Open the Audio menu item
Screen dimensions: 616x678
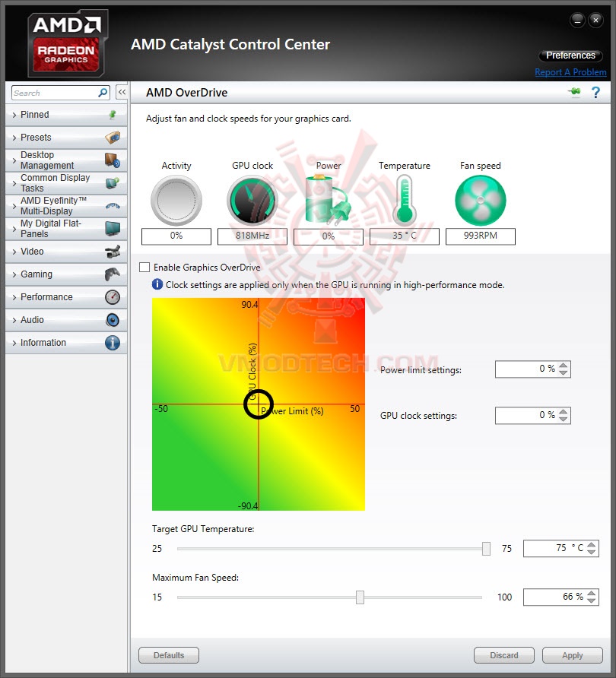click(x=66, y=320)
